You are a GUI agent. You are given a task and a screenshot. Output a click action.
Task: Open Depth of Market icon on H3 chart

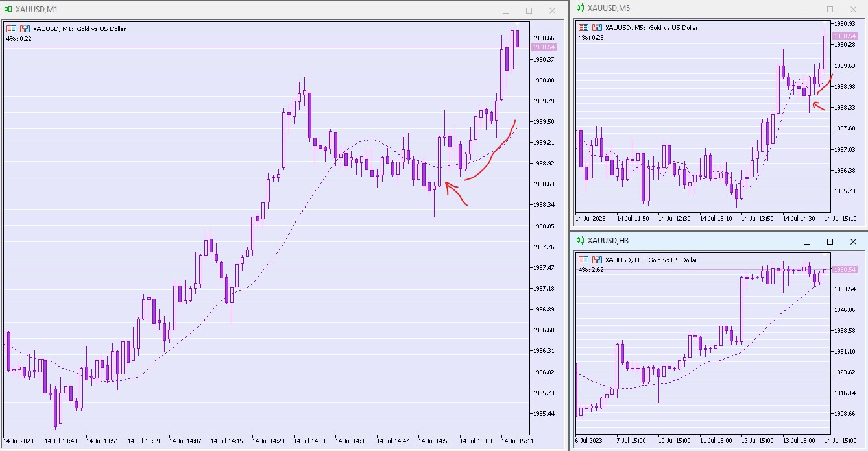point(584,260)
